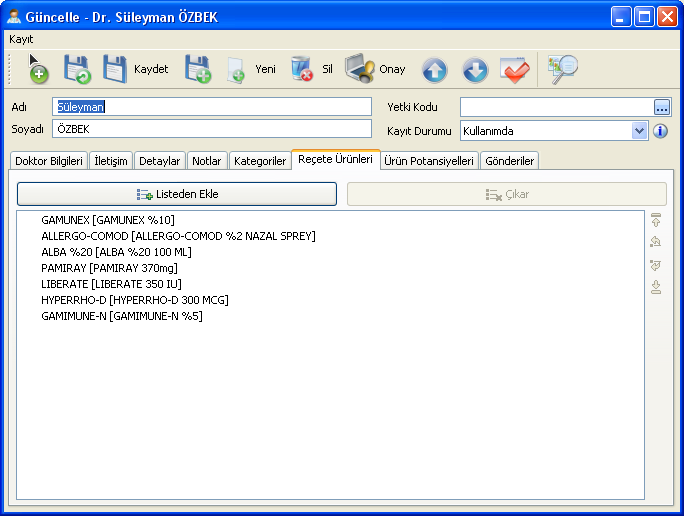
Task: Click the Onay approval stamp button
Action: 375,69
